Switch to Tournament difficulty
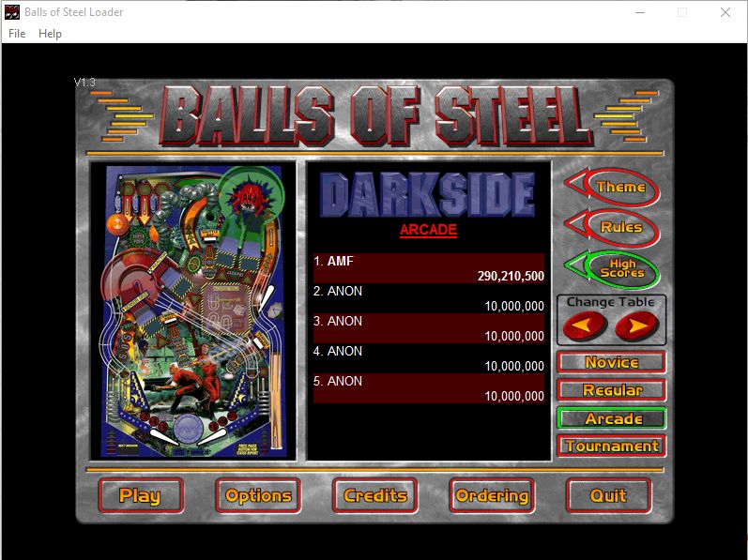 click(x=611, y=446)
